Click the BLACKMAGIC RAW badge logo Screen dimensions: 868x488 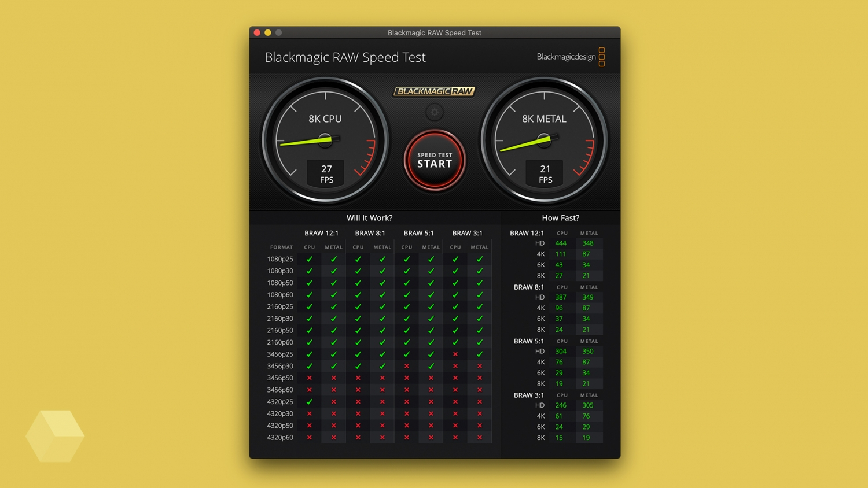[x=435, y=91]
